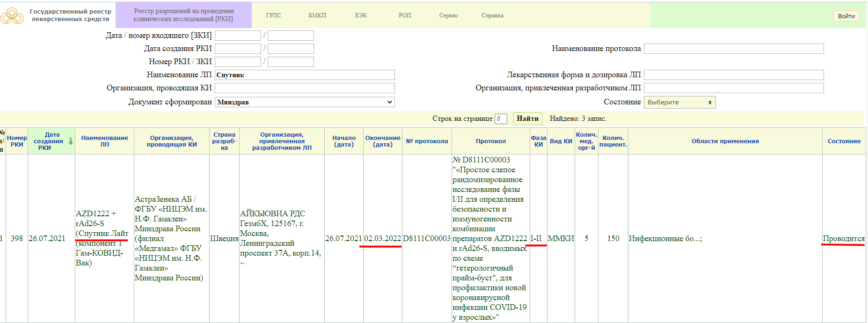Click the Войти button

point(846,16)
